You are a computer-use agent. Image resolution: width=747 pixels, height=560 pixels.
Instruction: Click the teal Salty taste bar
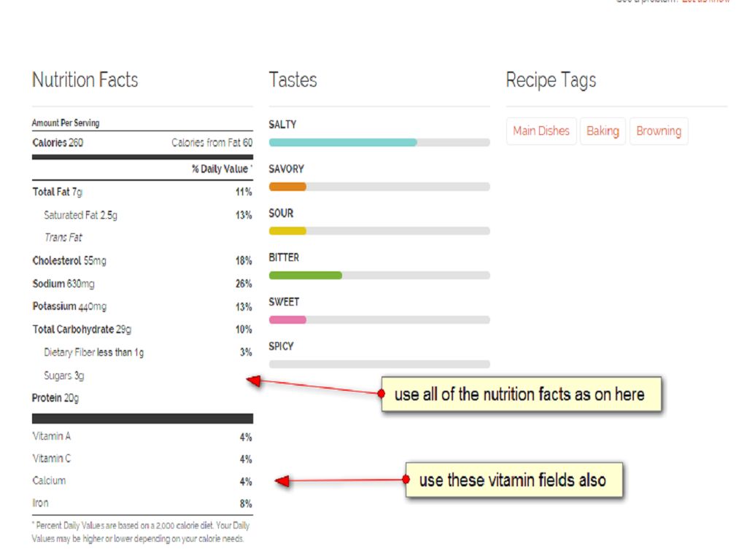pyautogui.click(x=343, y=142)
